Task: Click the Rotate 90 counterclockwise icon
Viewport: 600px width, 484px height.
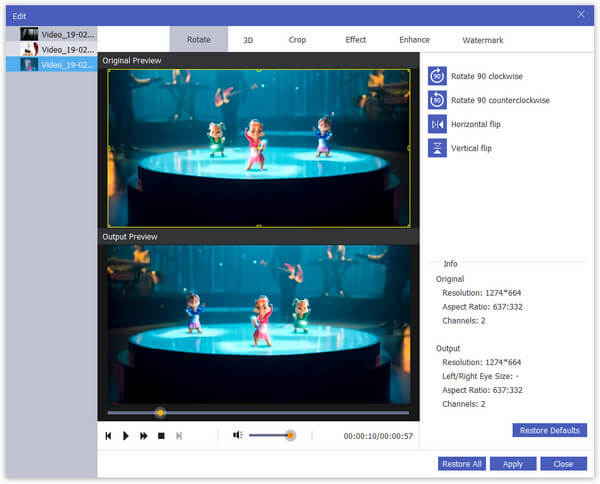Action: (437, 100)
